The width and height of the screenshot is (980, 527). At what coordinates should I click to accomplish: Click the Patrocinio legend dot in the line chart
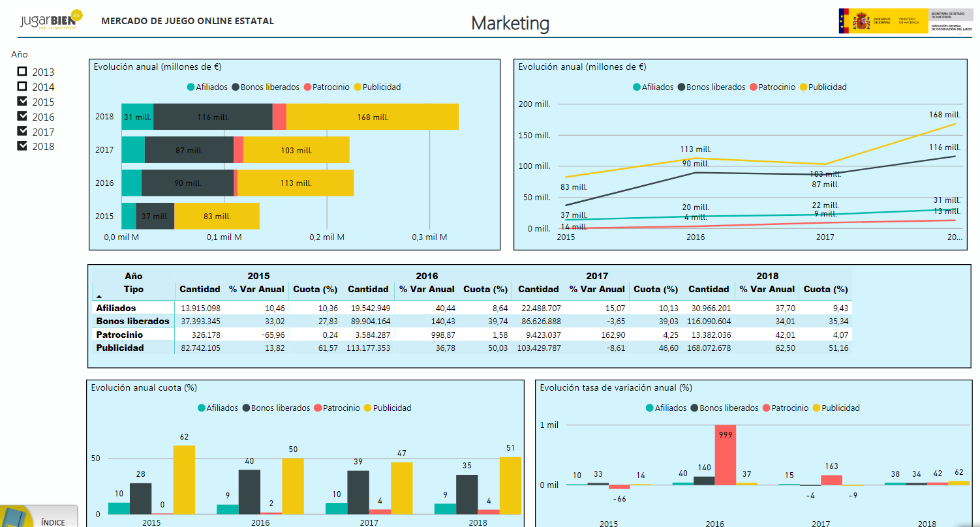pos(754,87)
